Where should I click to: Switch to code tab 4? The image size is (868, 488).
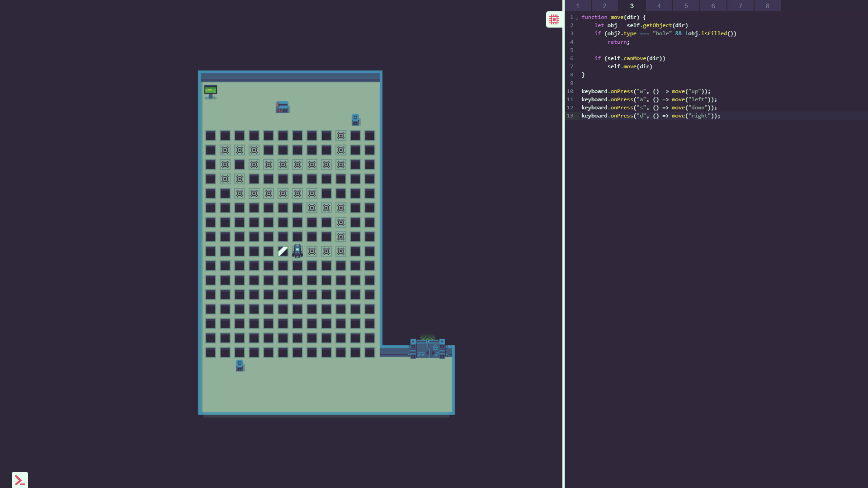point(659,6)
